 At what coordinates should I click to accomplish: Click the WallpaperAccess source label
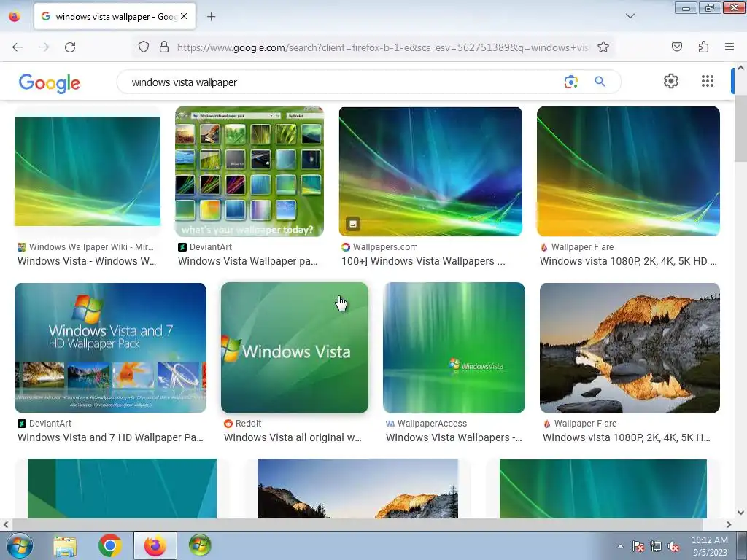432,424
